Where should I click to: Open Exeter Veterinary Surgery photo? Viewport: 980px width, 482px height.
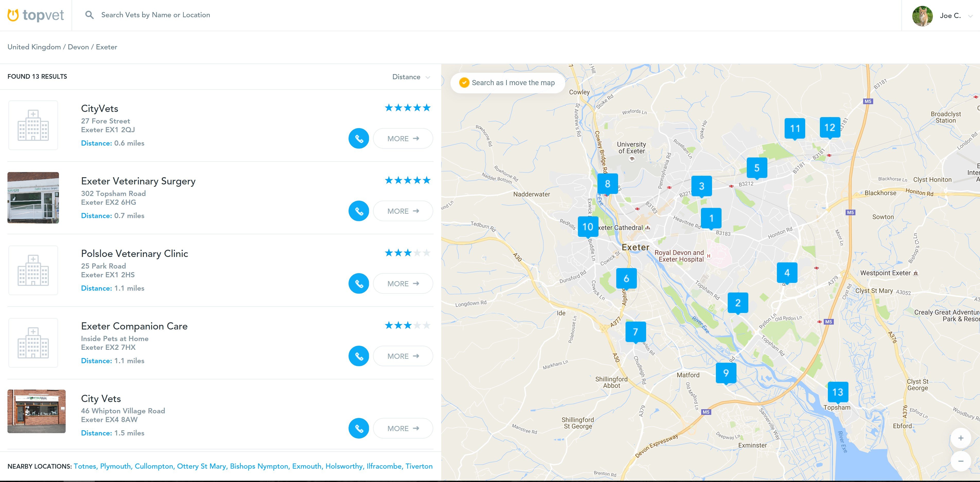point(33,198)
